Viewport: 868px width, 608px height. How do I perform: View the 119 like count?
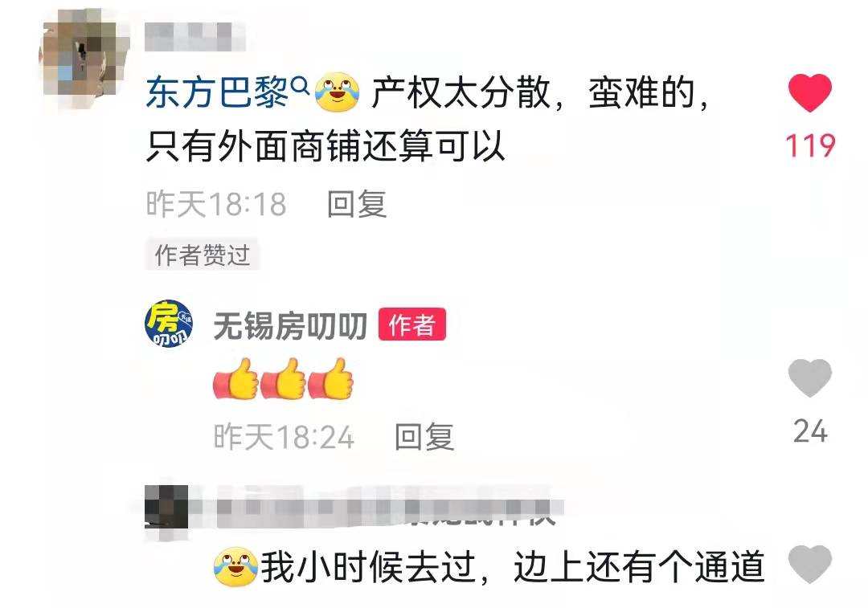pyautogui.click(x=810, y=145)
